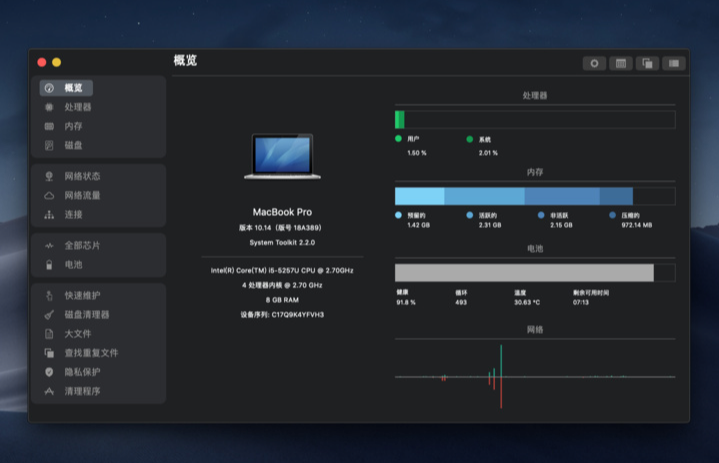Select 清理程序 app uninstaller item
The height and width of the screenshot is (463, 719).
pos(82,391)
